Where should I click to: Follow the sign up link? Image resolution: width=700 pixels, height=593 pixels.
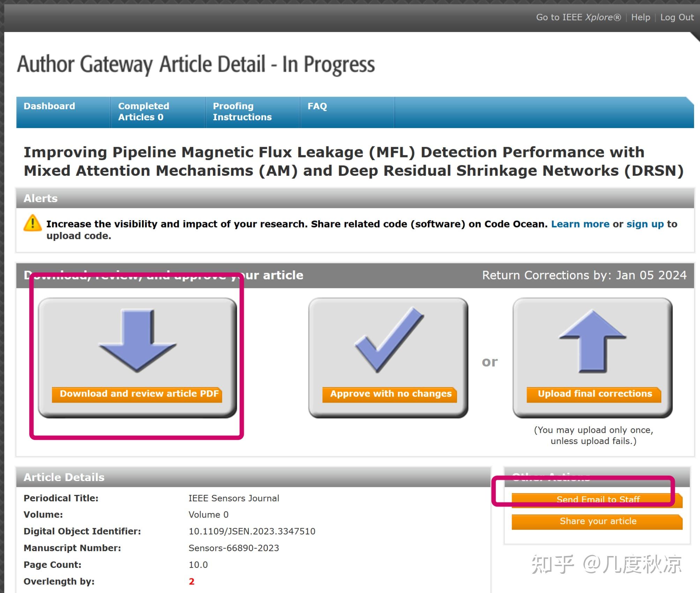pos(645,224)
